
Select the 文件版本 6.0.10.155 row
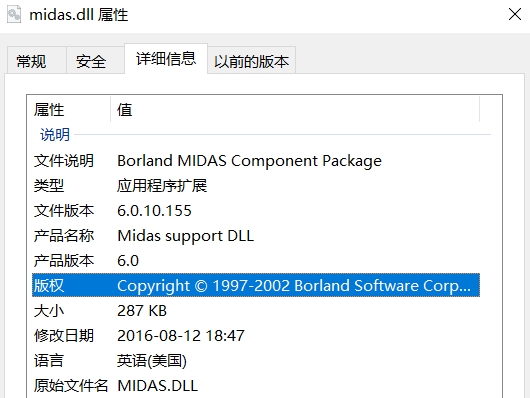256,211
